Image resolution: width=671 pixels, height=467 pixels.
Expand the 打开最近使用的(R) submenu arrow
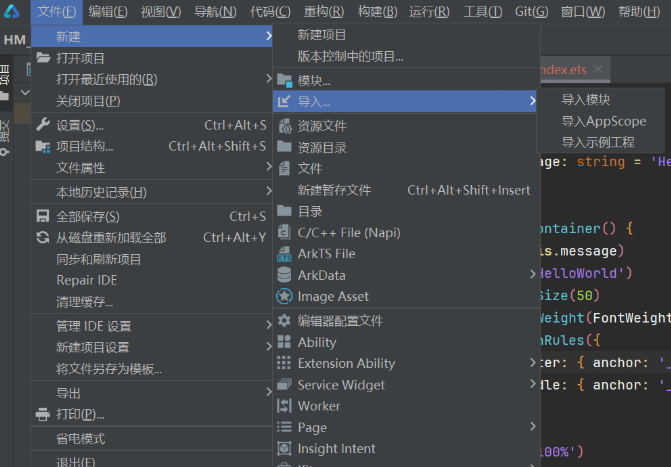tap(268, 79)
